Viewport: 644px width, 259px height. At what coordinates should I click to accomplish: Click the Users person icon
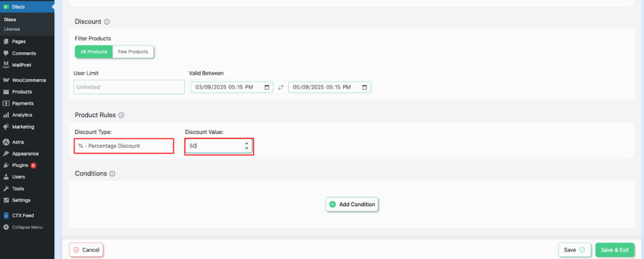tap(6, 177)
